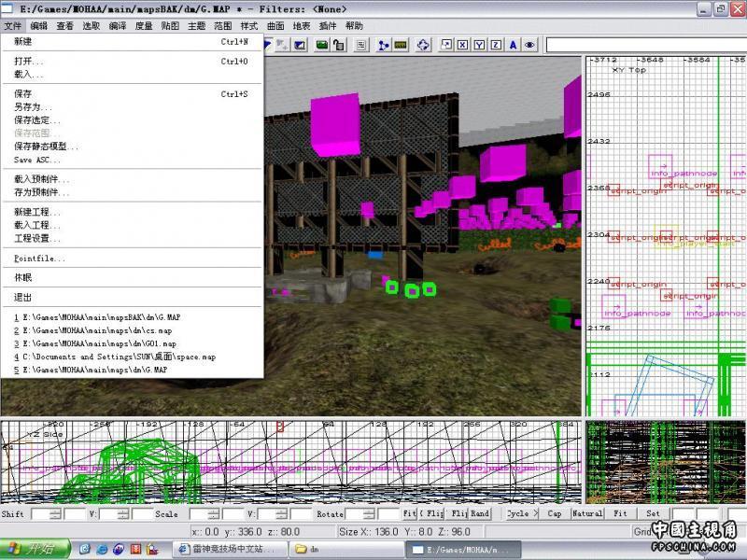Open the 主题 menu
Viewport: 747px width, 560px height.
197,26
